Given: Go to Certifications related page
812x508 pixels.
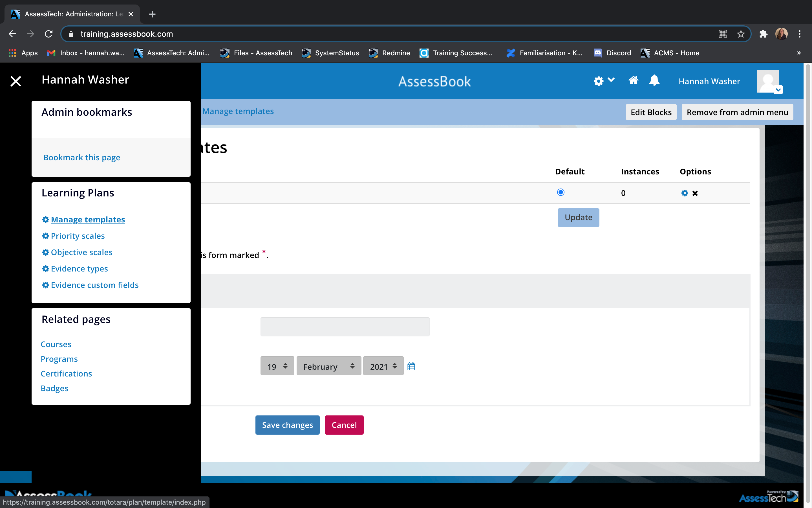Looking at the screenshot, I should tap(66, 374).
